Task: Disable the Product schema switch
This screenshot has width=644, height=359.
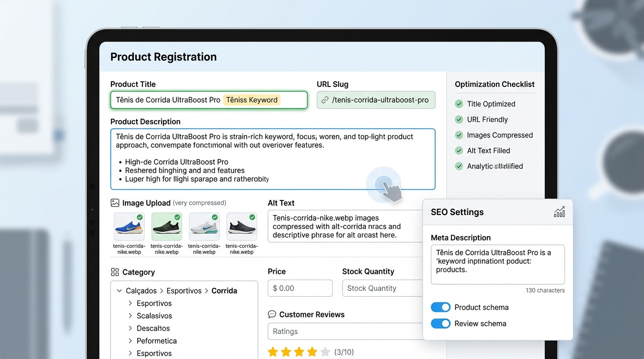Action: tap(440, 307)
